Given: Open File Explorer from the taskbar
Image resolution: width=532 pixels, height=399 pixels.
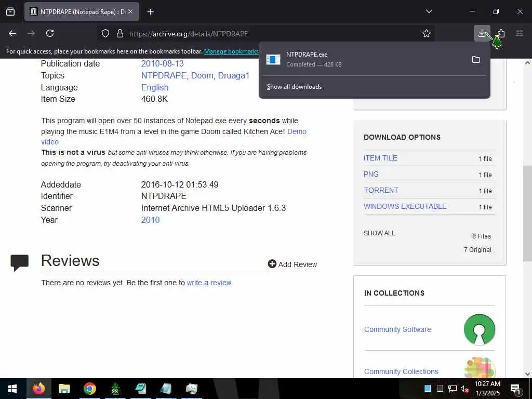Looking at the screenshot, I should click(64, 389).
